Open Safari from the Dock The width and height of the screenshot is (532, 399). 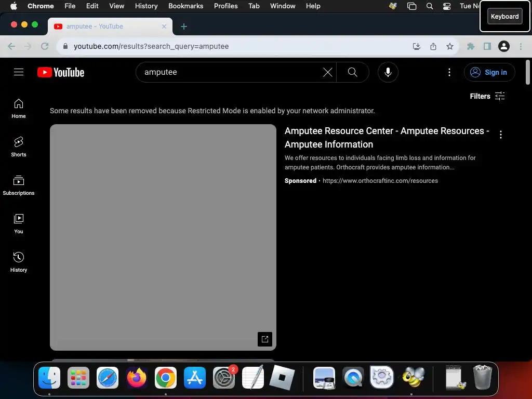(x=108, y=377)
